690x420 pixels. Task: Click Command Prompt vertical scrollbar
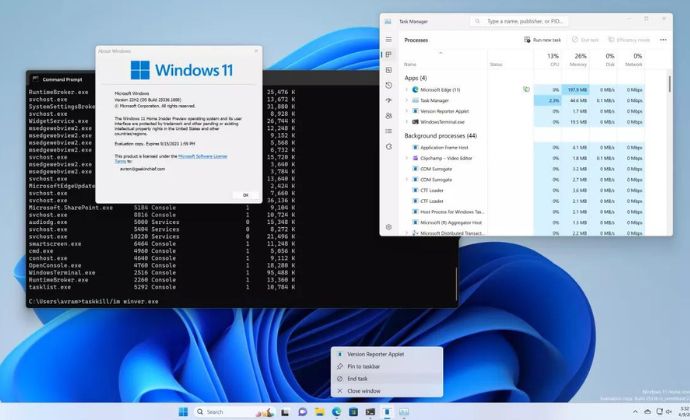[456, 282]
